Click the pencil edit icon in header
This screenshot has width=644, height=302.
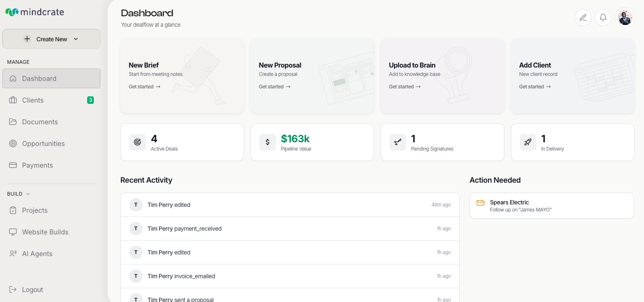click(x=583, y=18)
